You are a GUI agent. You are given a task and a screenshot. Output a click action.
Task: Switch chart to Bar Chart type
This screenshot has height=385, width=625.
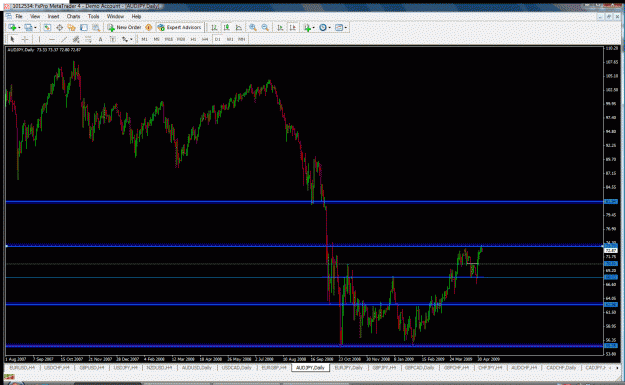tap(214, 28)
